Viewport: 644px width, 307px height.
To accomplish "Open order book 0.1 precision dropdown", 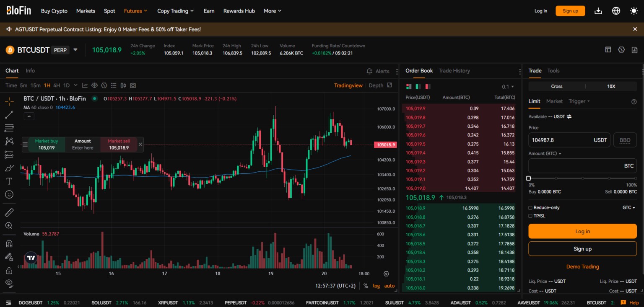I will [508, 87].
